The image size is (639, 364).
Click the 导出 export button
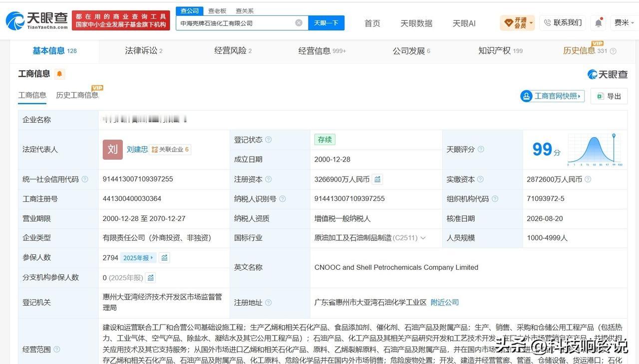click(x=609, y=96)
